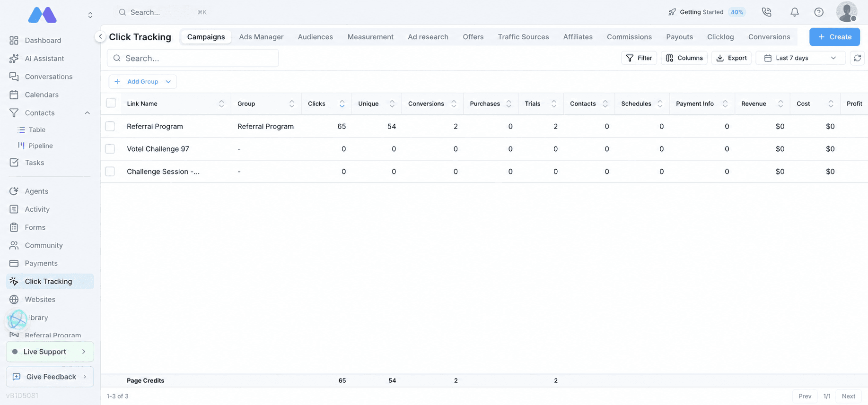Click the Contacts funnel icon
Image resolution: width=868 pixels, height=405 pixels.
coord(14,113)
